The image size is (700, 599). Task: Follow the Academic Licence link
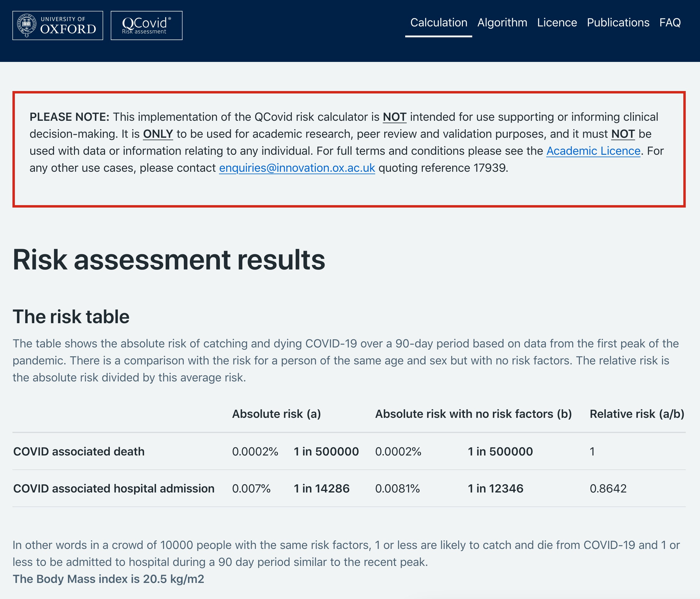pos(593,151)
